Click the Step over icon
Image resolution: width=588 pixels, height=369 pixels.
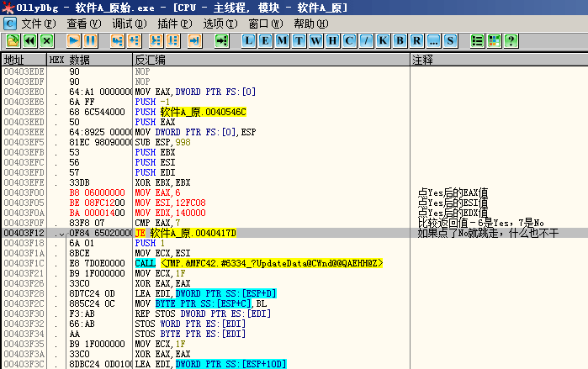(135, 41)
